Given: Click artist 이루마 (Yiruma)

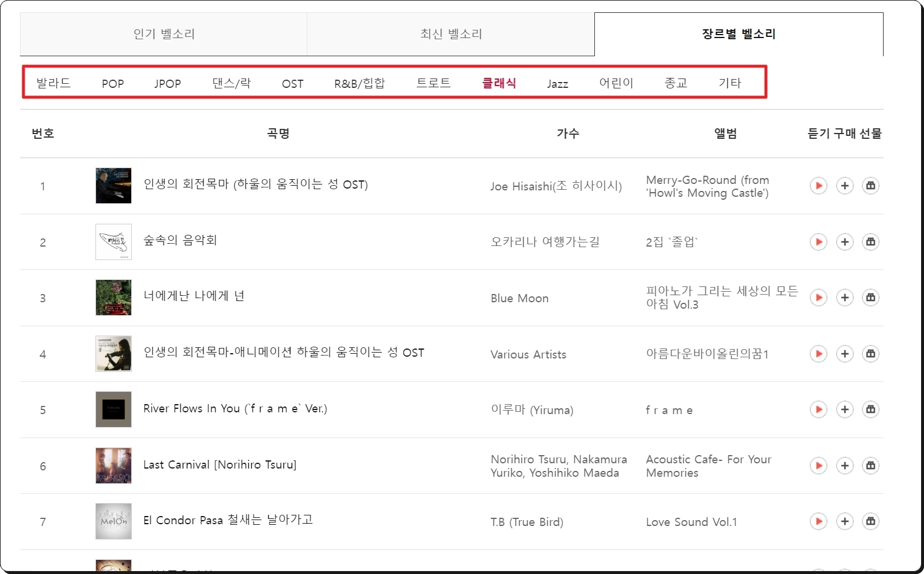Looking at the screenshot, I should coord(532,410).
